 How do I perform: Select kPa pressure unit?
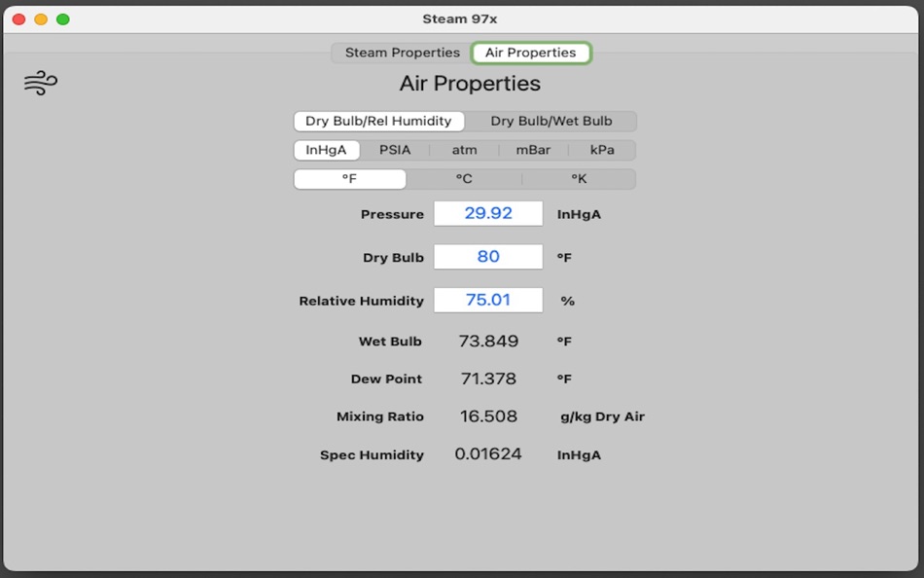pos(602,150)
